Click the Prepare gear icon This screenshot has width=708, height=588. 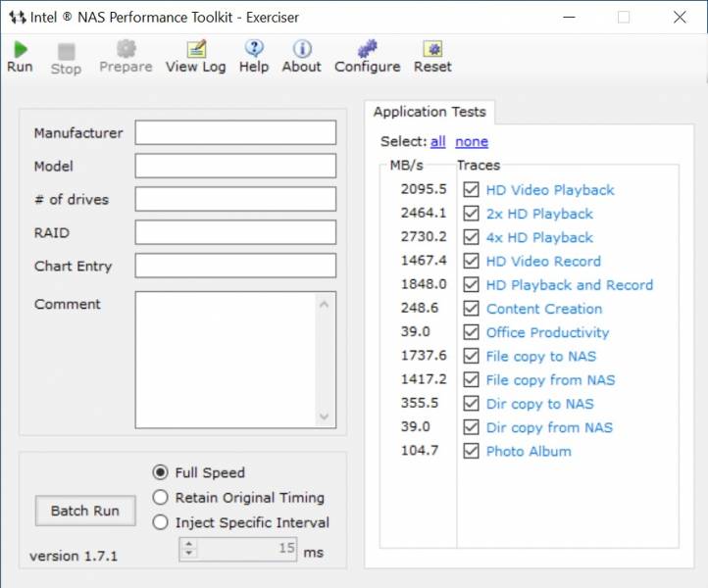pos(126,49)
